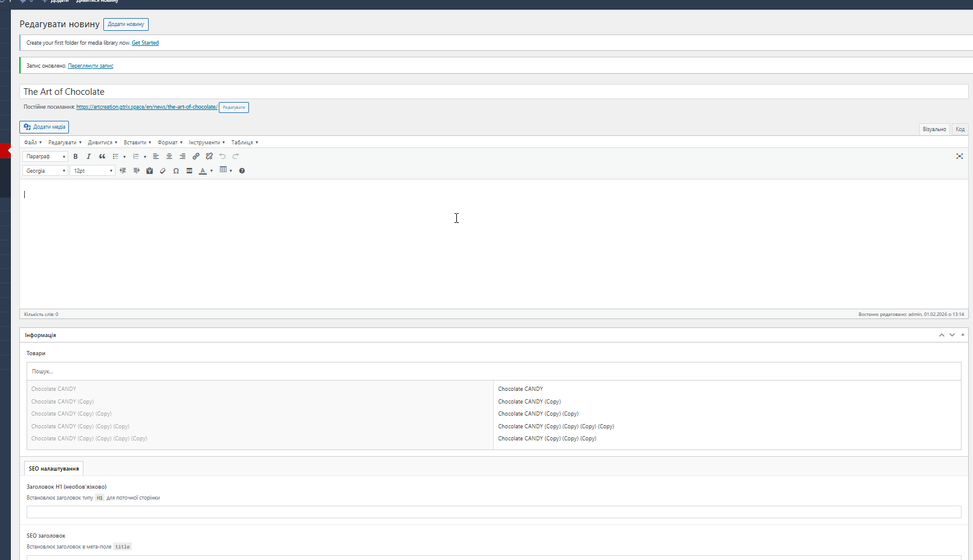This screenshot has width=973, height=560.
Task: Open the table insert icon
Action: point(223,170)
